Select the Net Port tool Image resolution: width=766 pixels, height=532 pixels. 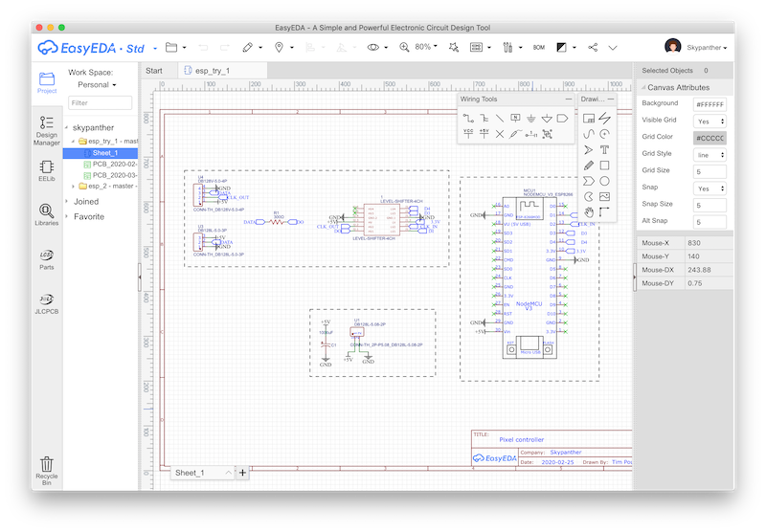(x=562, y=118)
